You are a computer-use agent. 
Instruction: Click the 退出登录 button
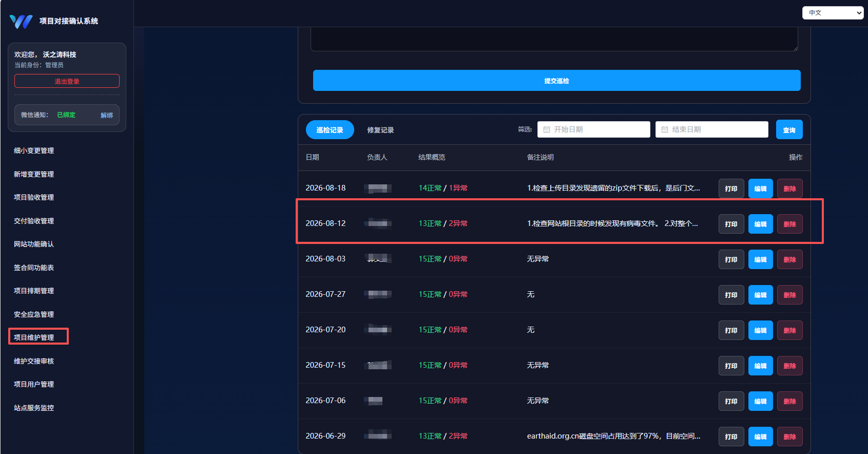click(67, 81)
